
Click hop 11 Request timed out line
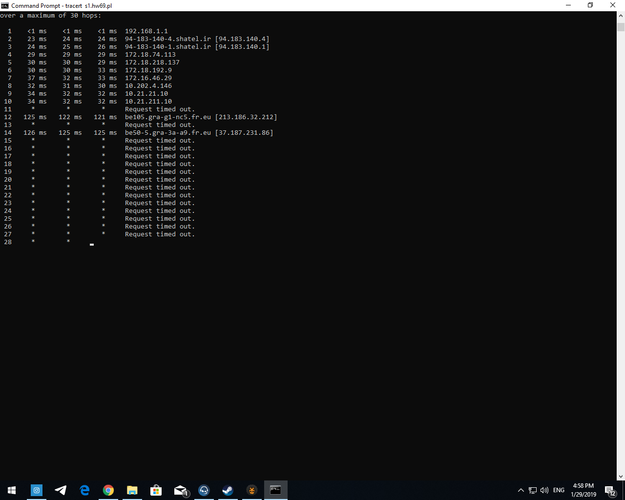160,109
